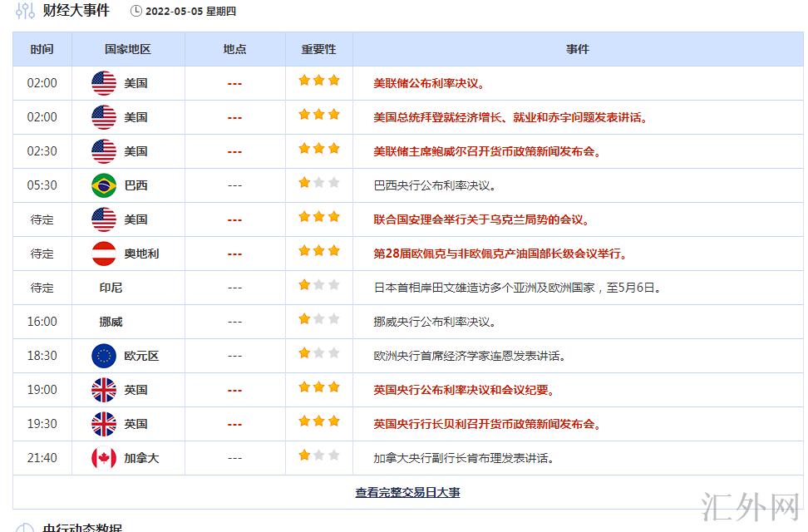Click the Canada flag icon
This screenshot has height=532, width=808.
[104, 458]
